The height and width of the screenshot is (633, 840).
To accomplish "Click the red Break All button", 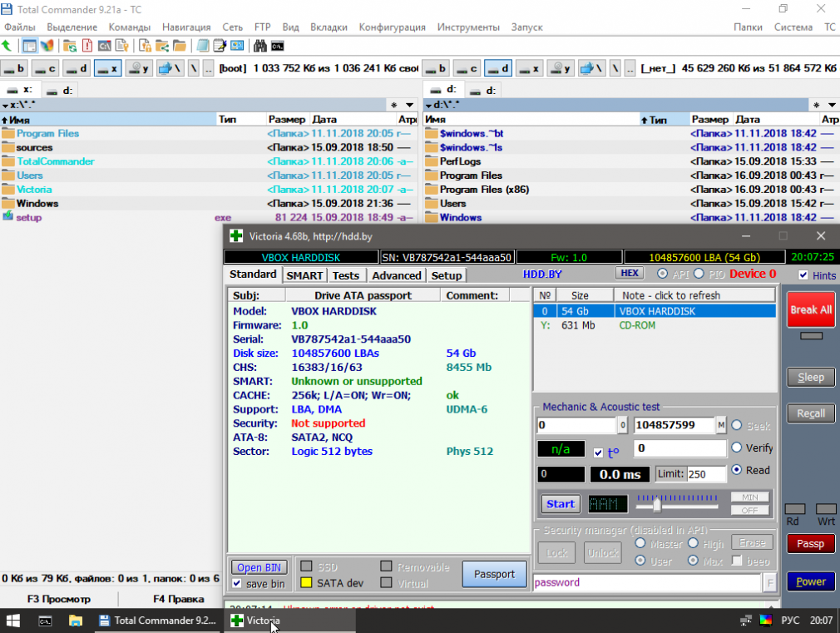I will tap(811, 309).
